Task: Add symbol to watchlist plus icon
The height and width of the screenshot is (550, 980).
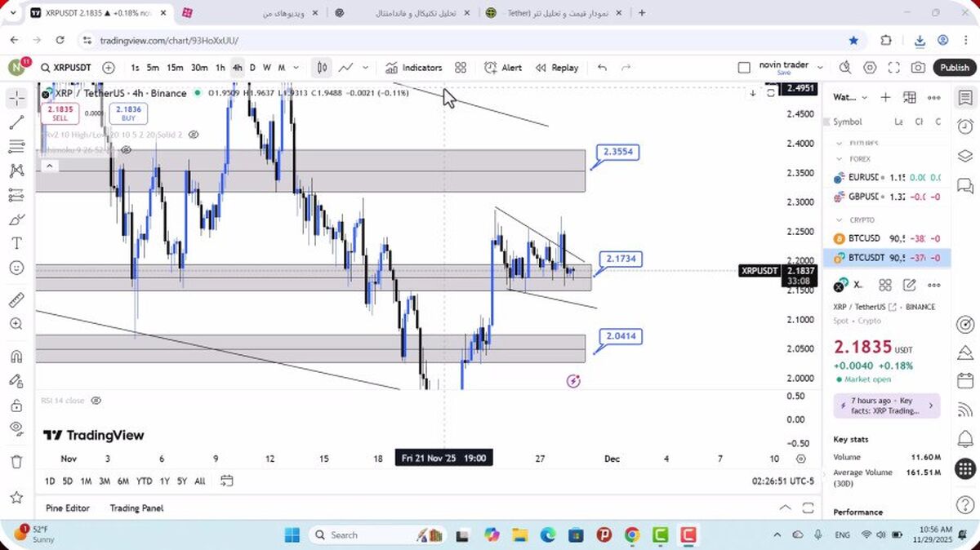Action: point(885,97)
